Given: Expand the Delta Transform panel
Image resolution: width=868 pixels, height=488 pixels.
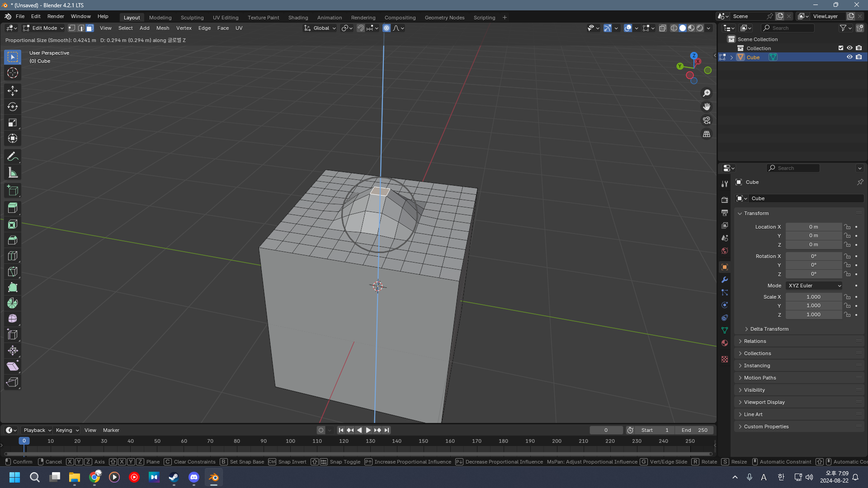Looking at the screenshot, I should coord(769,329).
